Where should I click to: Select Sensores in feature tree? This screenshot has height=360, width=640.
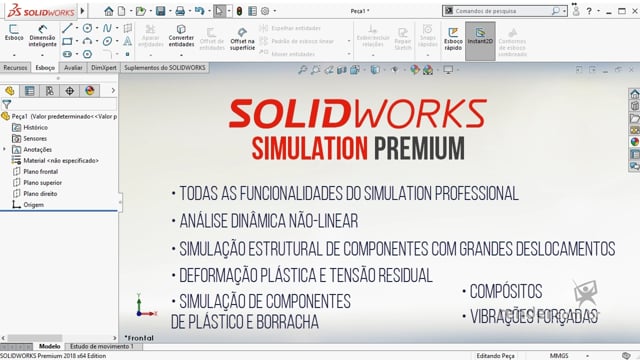pos(35,138)
